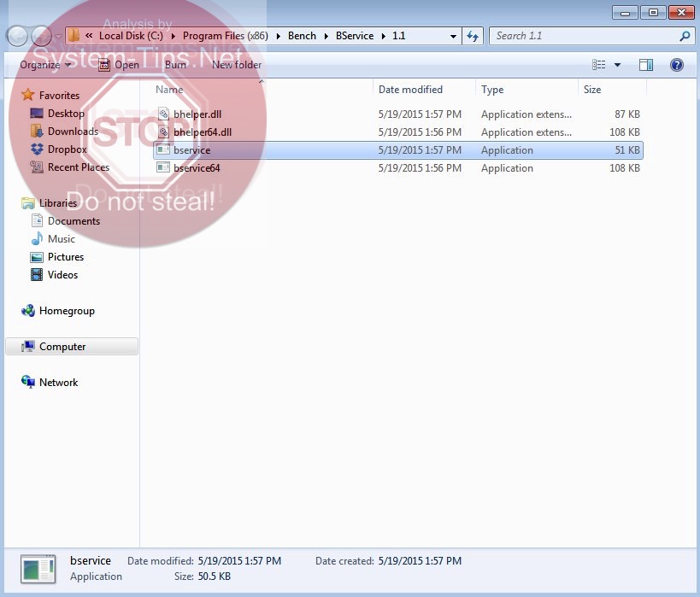Click the Search 1.1 input field

tap(585, 36)
